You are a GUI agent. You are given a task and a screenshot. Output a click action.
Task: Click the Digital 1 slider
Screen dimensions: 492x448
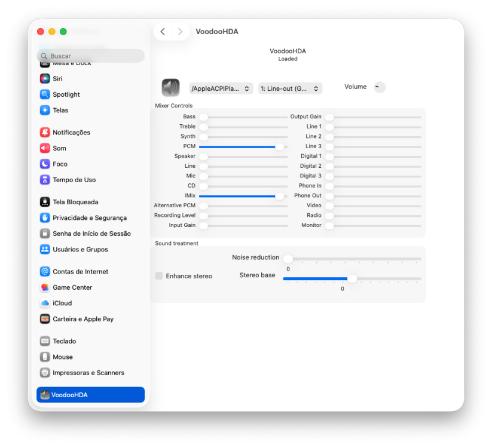point(373,157)
